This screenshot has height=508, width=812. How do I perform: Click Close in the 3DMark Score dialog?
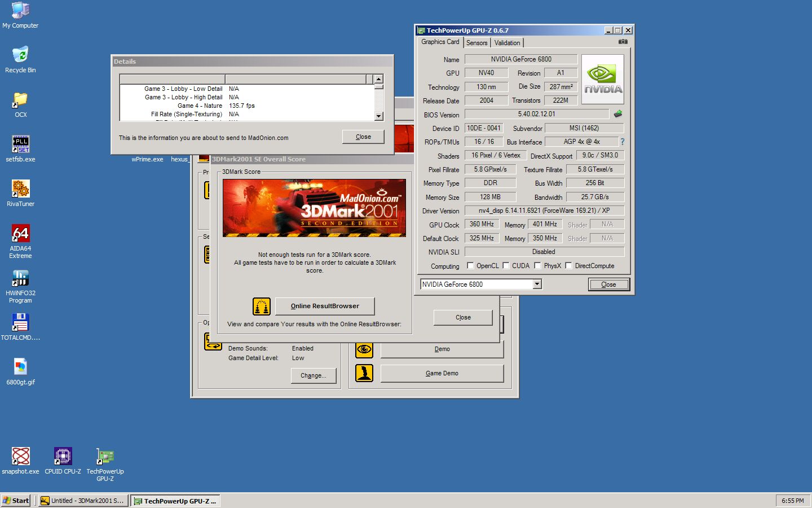pos(463,317)
